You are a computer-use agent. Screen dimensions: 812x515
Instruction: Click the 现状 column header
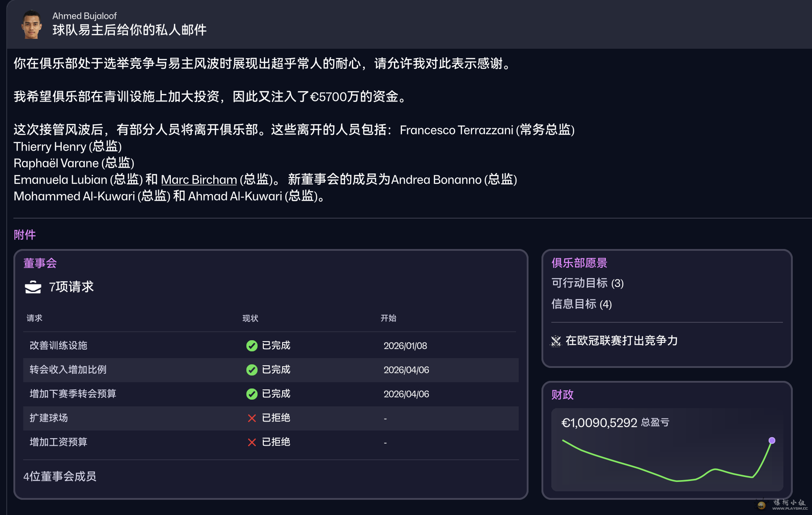tap(250, 318)
